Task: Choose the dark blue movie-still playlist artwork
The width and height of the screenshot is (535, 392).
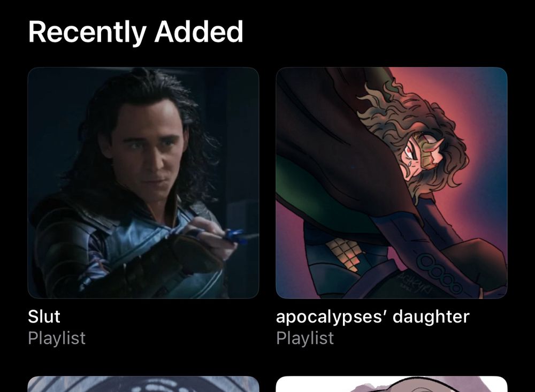Action: 143,183
